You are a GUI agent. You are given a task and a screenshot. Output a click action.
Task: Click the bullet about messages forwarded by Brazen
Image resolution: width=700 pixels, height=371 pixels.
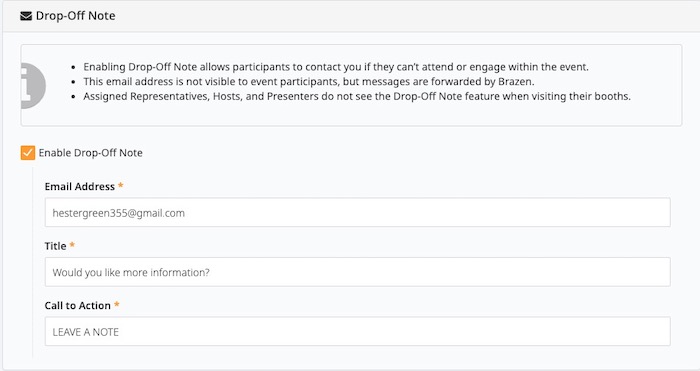tap(308, 82)
